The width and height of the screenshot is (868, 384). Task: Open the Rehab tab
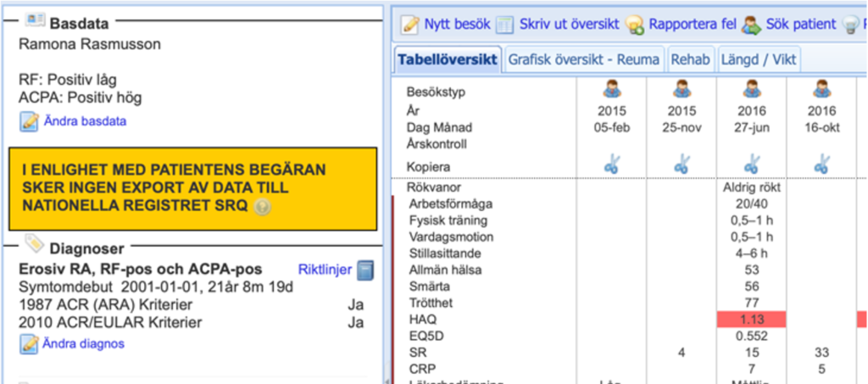pyautogui.click(x=690, y=59)
